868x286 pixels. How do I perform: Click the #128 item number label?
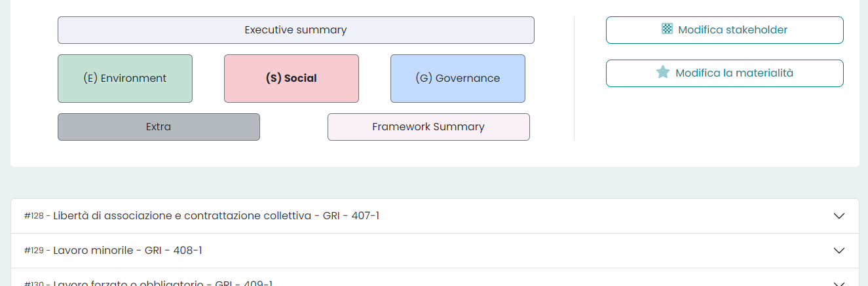coord(33,216)
